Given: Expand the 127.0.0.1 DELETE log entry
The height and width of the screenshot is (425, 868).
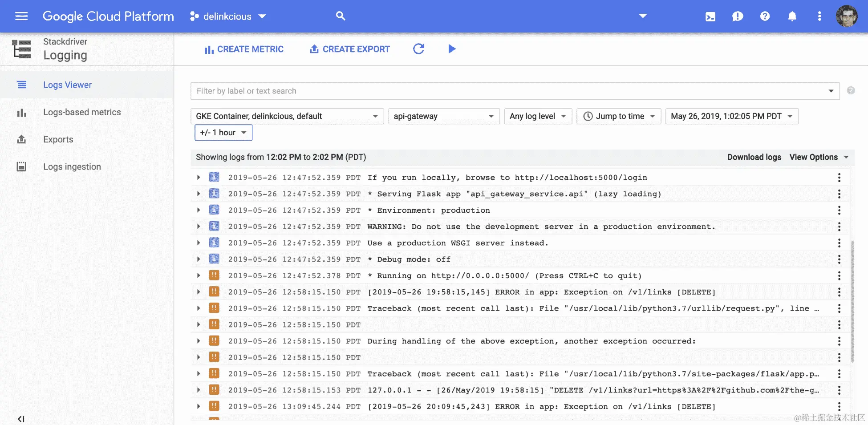Looking at the screenshot, I should (199, 390).
